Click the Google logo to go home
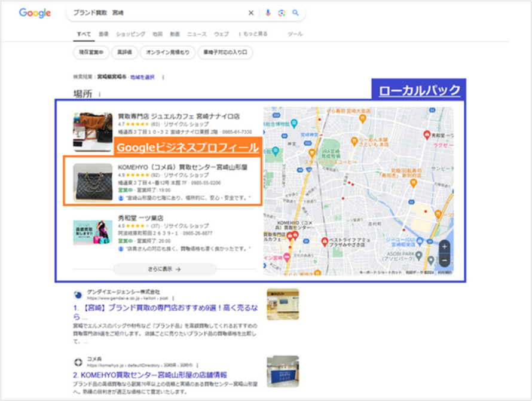The height and width of the screenshot is (401, 532). tap(34, 13)
